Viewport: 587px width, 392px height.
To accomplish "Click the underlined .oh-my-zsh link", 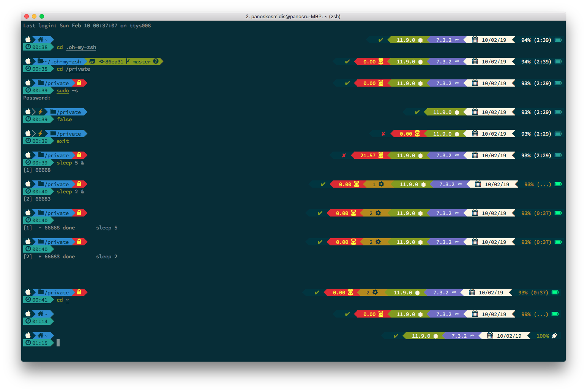I will [80, 47].
